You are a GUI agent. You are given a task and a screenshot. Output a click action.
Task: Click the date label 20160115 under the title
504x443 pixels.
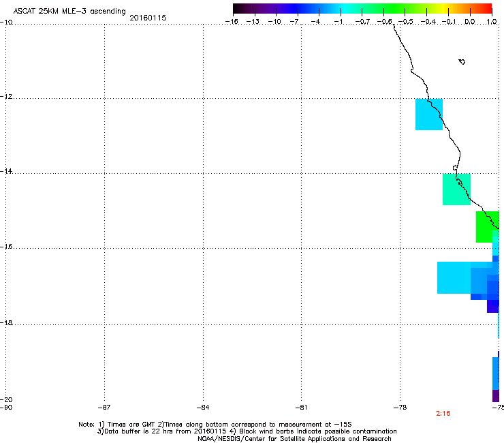(148, 18)
